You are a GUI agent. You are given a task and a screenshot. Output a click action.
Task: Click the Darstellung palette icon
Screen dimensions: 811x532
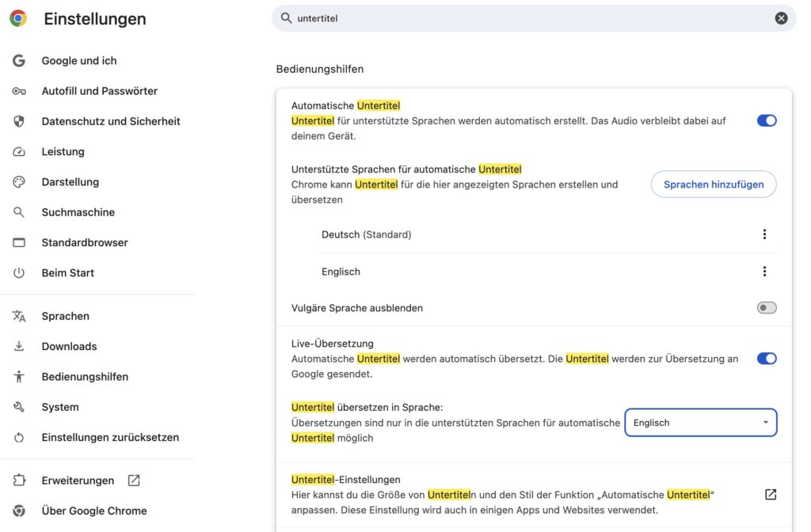(x=19, y=182)
